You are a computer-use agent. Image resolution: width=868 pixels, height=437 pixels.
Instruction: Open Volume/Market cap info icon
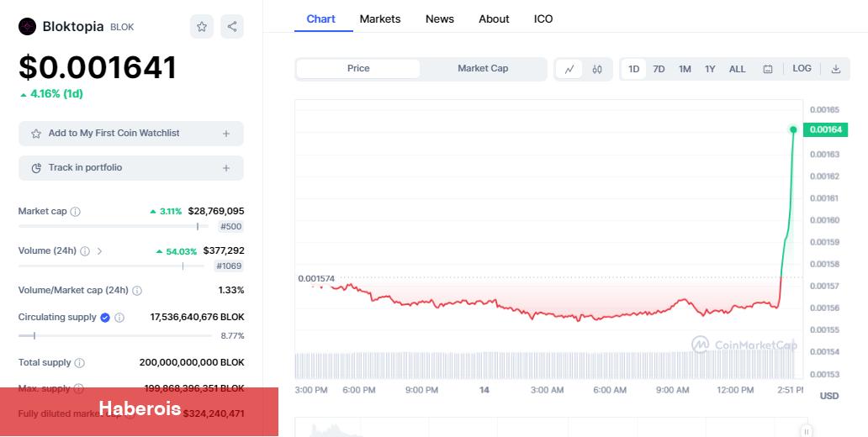137,291
